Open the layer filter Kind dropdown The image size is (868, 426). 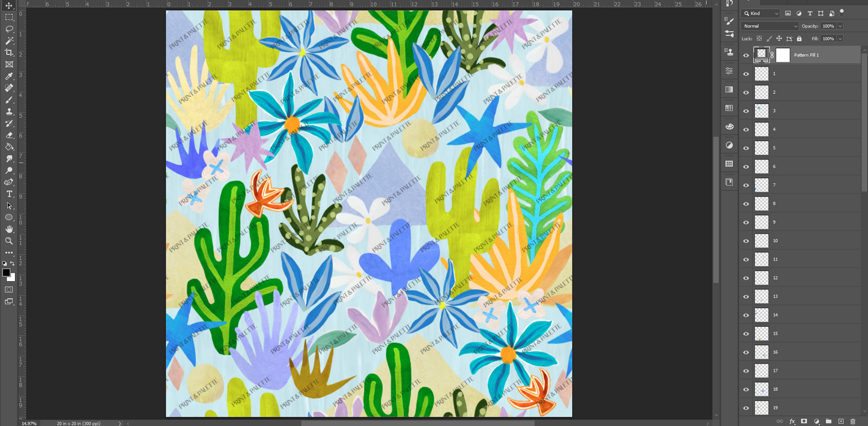click(761, 13)
